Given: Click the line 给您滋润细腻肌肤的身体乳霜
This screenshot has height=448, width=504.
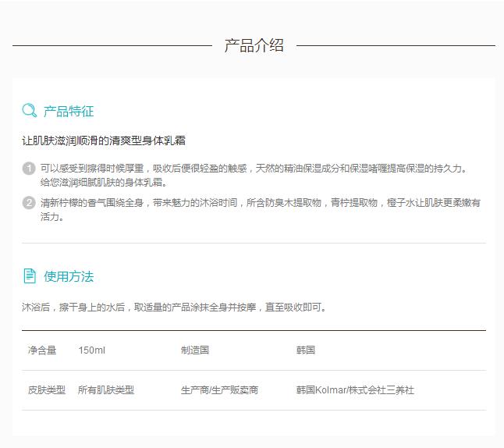Looking at the screenshot, I should [x=104, y=182].
